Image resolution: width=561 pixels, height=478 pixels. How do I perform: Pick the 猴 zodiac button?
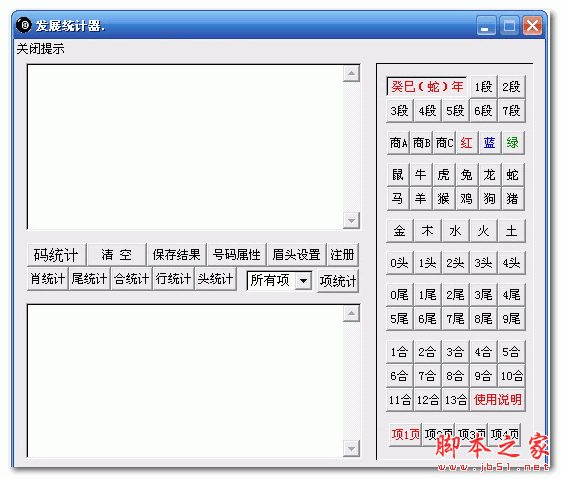click(x=444, y=199)
